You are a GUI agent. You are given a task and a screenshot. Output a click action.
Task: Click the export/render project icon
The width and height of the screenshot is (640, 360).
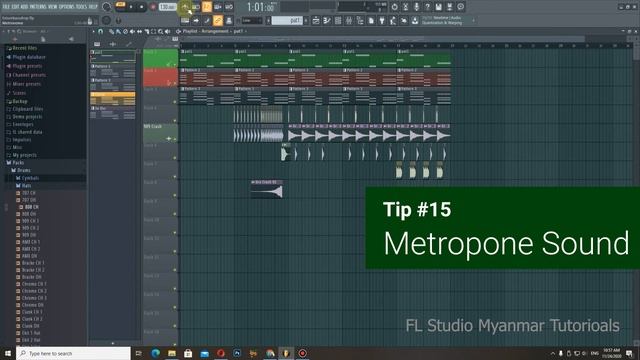[x=449, y=7]
